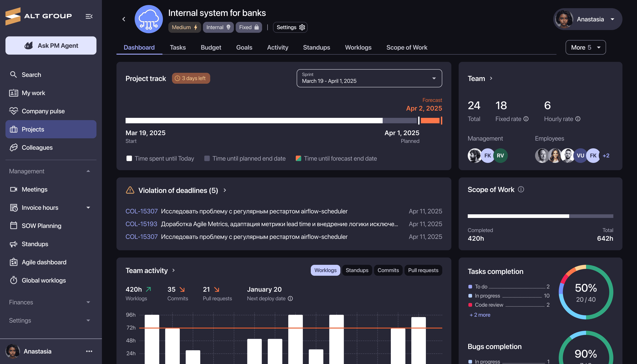
Task: Collapse the sidebar with the menu icon
Action: (89, 16)
